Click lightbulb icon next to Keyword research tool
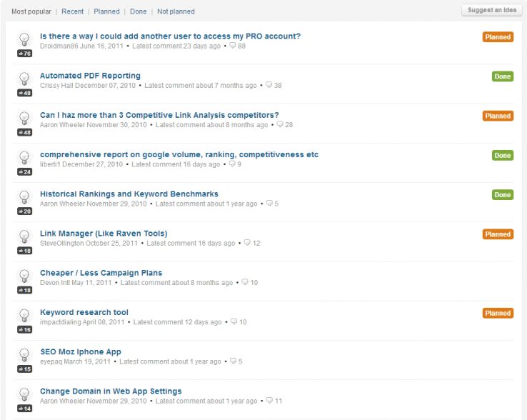527x420 pixels. (x=24, y=315)
